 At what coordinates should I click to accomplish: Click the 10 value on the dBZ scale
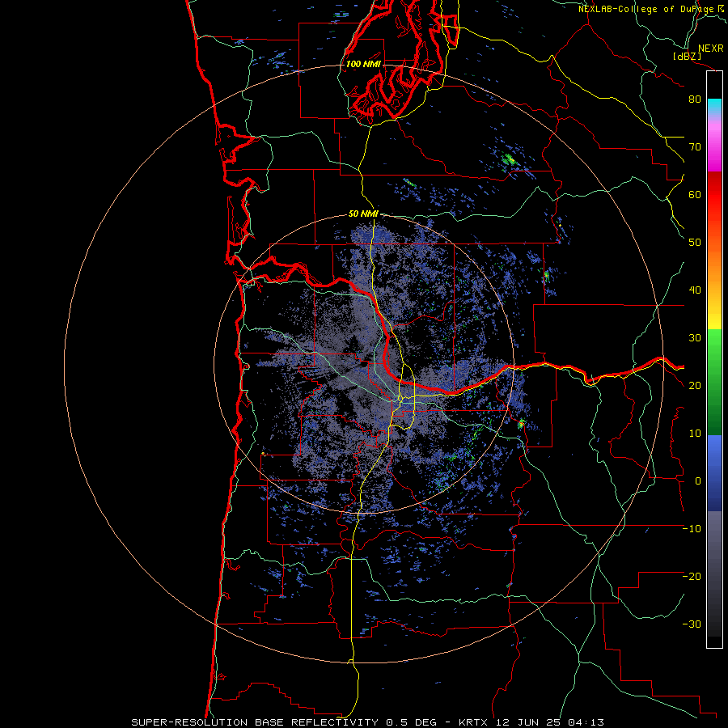click(695, 434)
